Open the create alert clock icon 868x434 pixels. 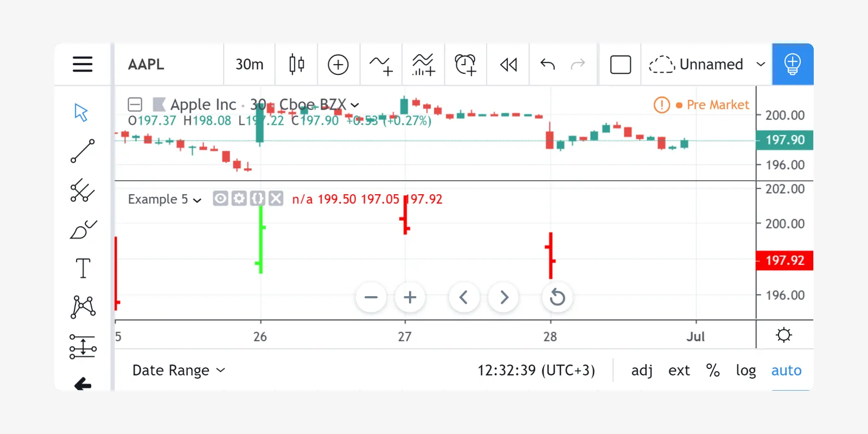click(465, 64)
